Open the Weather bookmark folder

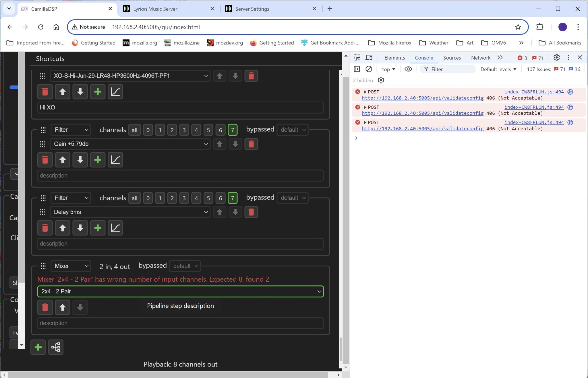click(x=434, y=43)
